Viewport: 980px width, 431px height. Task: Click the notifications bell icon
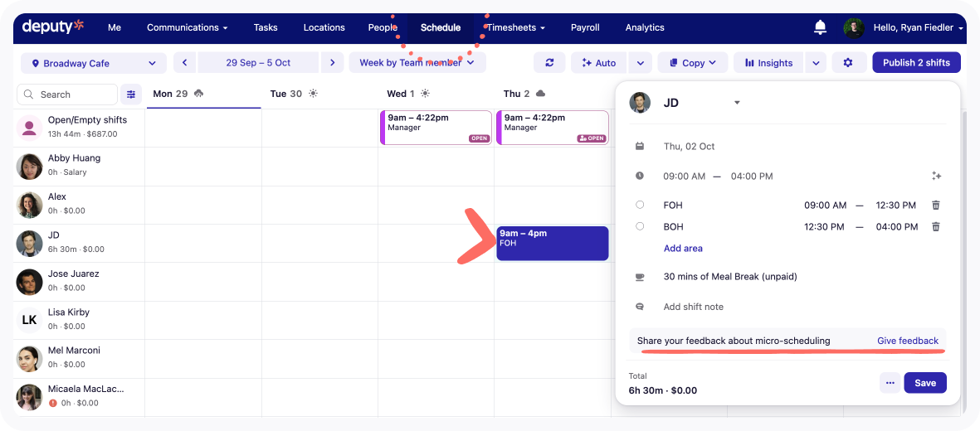[x=820, y=27]
